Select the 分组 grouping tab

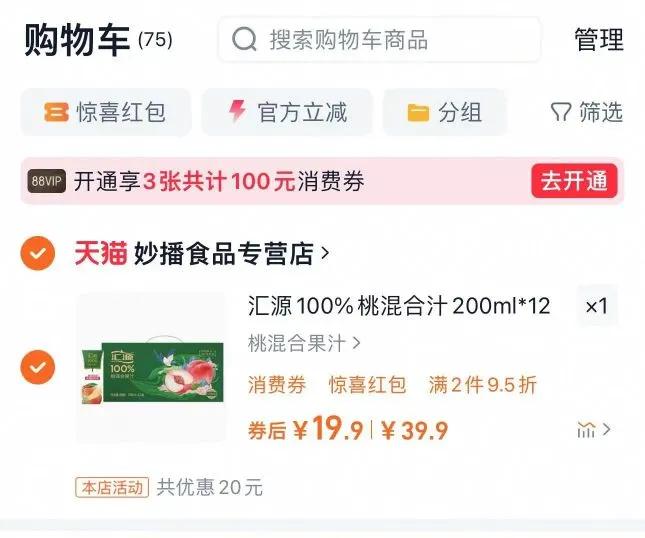point(444,112)
